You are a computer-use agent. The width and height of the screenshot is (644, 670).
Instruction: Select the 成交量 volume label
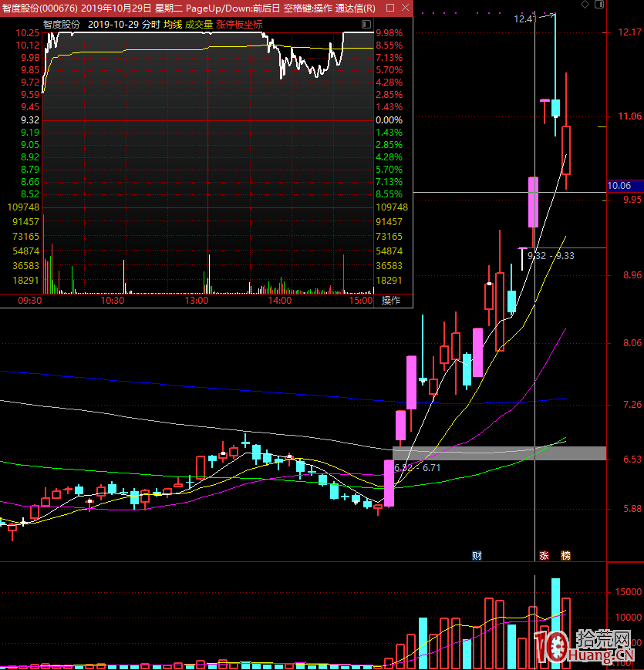[198, 24]
